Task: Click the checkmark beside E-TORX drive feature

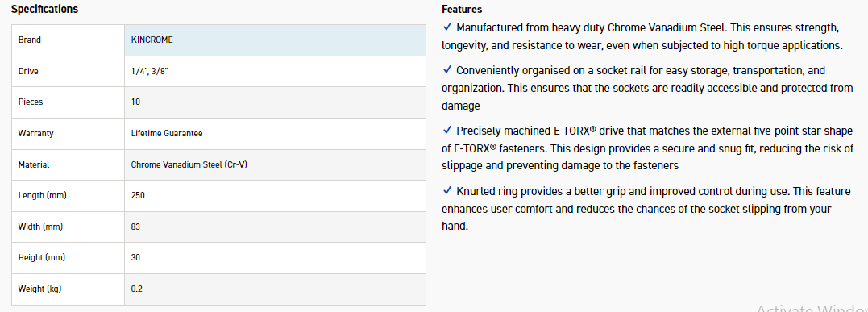Action: click(x=447, y=131)
